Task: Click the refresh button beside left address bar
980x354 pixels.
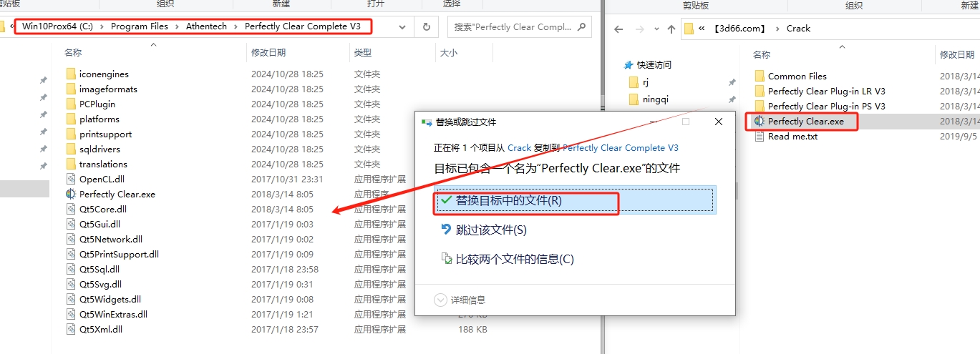Action: pos(426,27)
